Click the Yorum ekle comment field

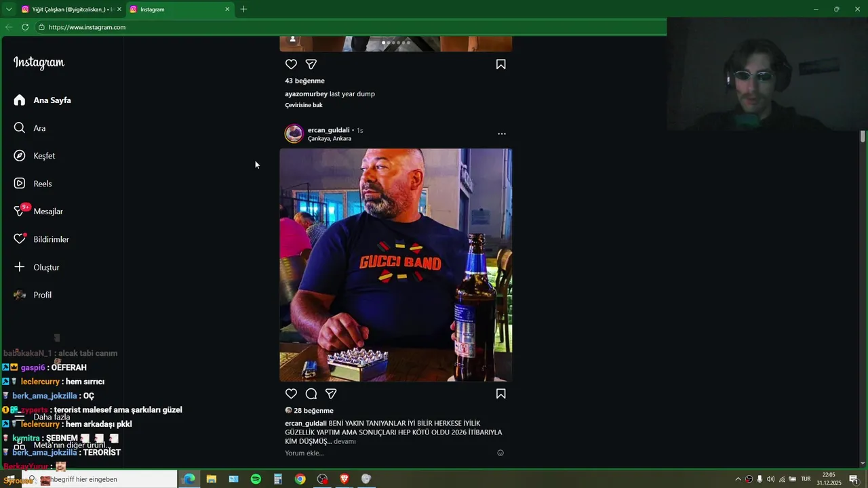click(390, 453)
